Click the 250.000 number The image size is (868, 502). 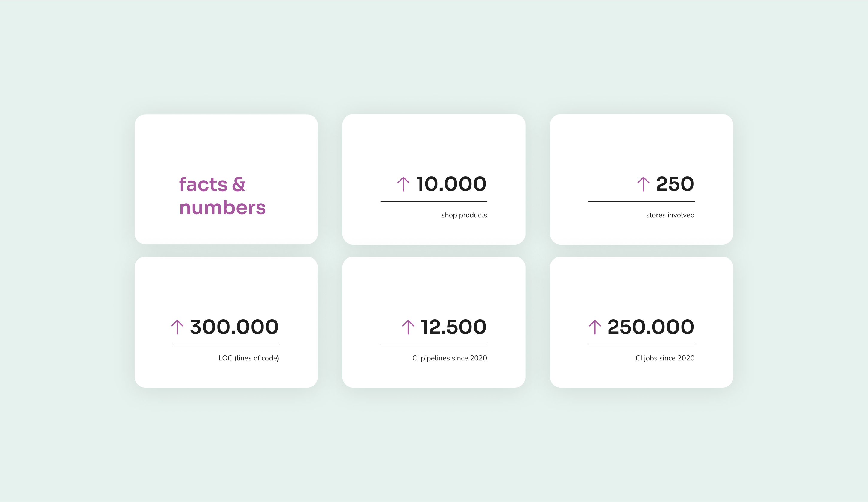651,327
